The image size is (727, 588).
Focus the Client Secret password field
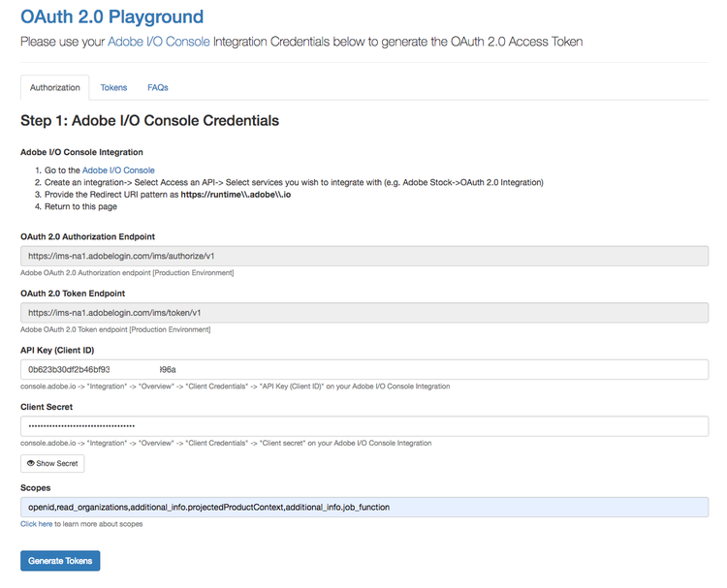(364, 426)
